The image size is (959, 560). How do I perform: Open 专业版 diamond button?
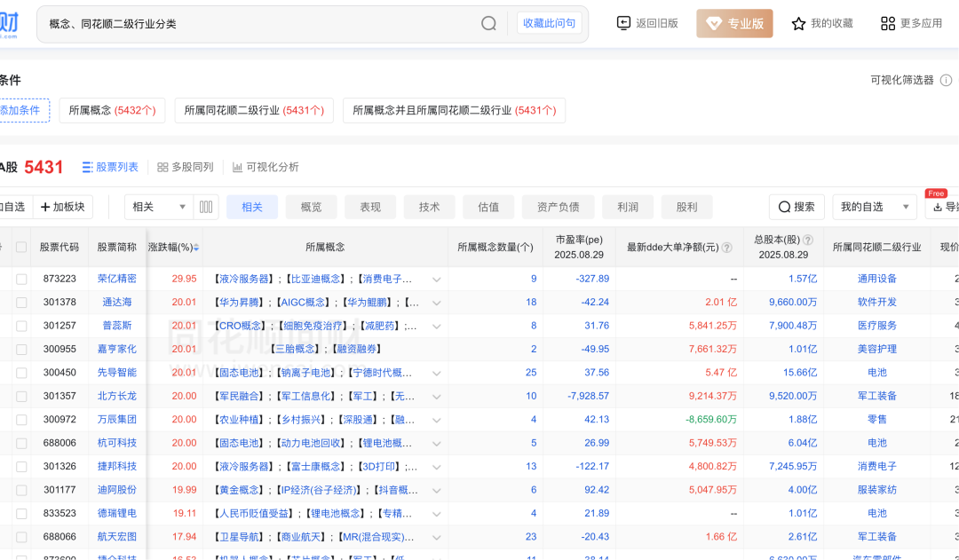pyautogui.click(x=734, y=23)
